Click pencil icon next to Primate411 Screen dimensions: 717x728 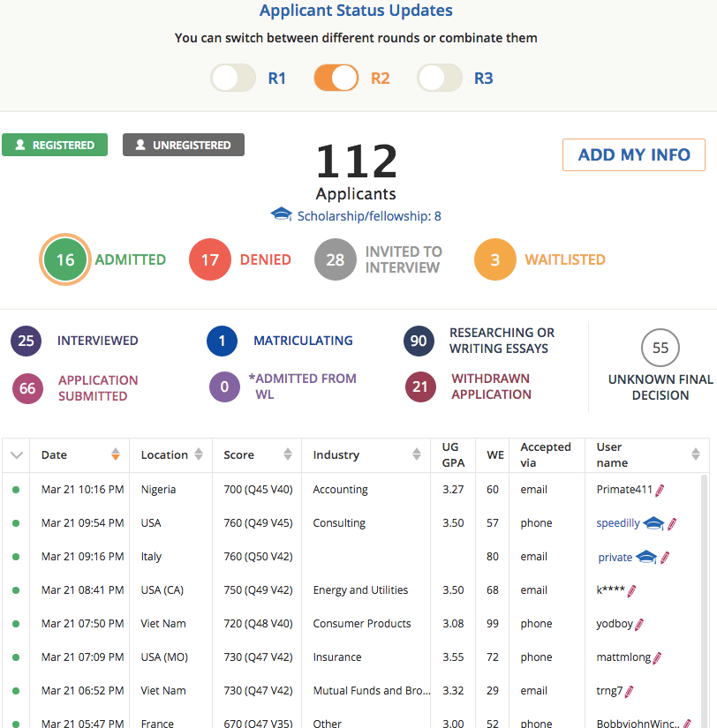point(660,490)
